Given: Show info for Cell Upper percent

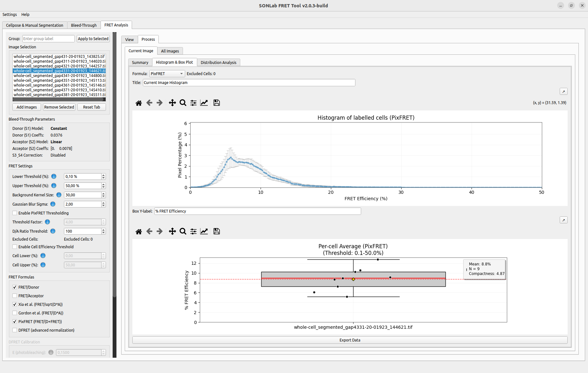Looking at the screenshot, I should 43,265.
